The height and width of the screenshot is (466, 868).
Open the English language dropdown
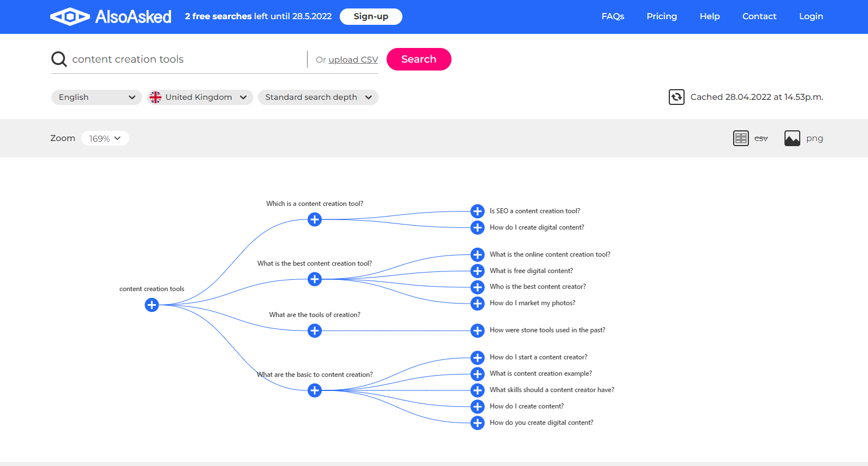[97, 97]
